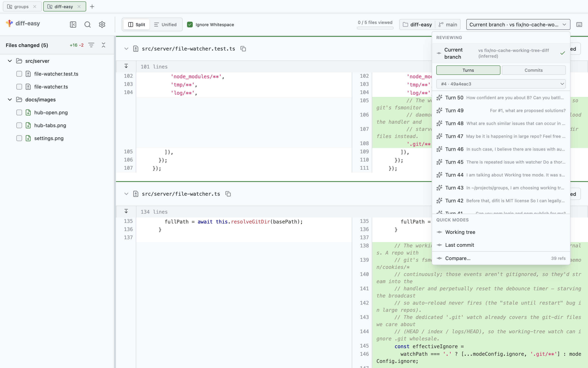Choose Last commit quick mode

tap(501, 245)
